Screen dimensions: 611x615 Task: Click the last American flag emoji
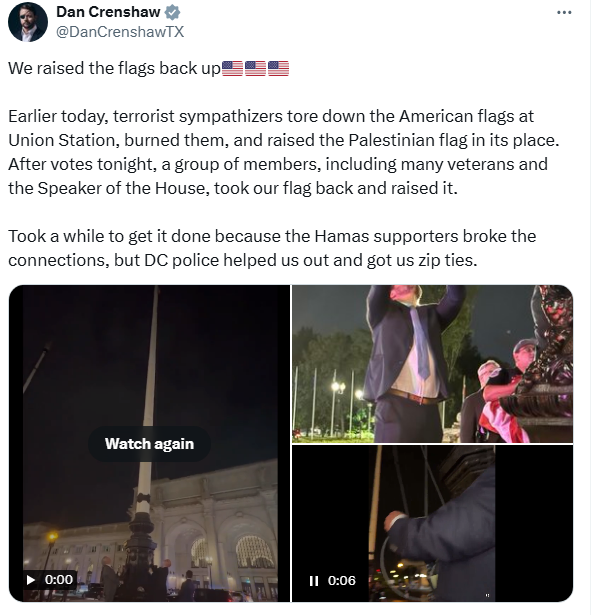(x=278, y=69)
